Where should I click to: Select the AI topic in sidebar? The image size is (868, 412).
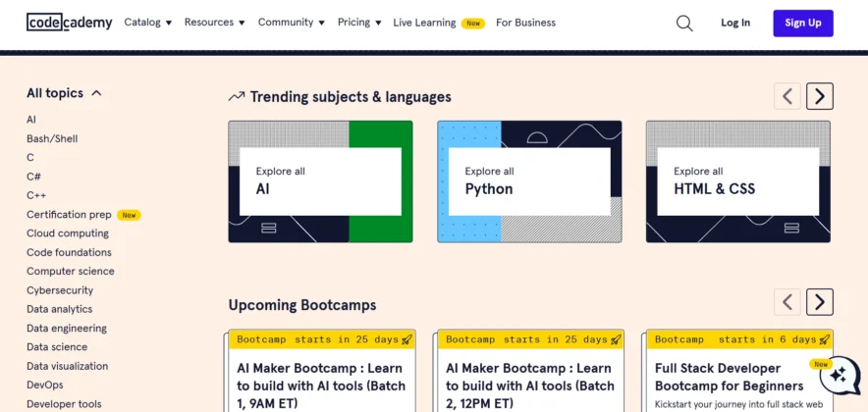pos(31,120)
